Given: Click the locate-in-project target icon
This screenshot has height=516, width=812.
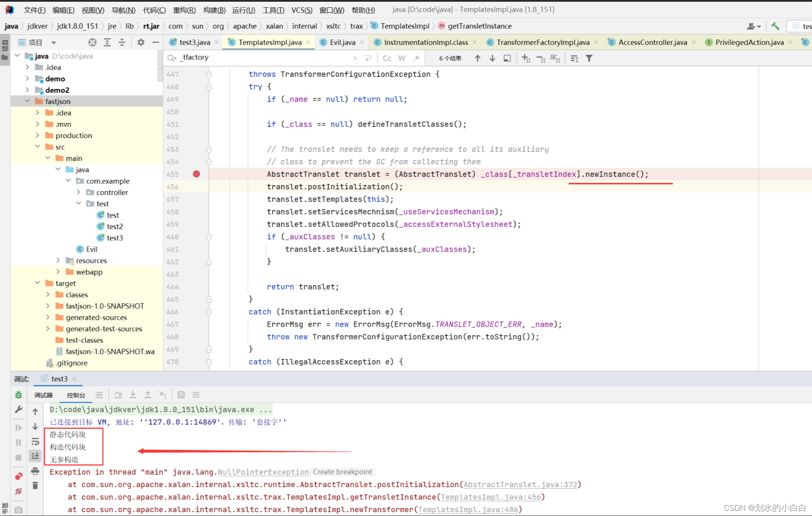Looking at the screenshot, I should pos(92,42).
